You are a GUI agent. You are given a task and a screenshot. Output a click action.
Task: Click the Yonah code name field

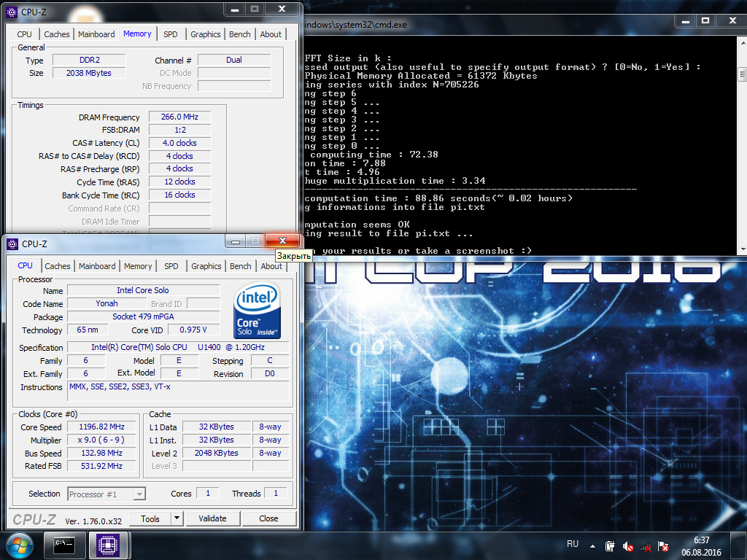(107, 304)
